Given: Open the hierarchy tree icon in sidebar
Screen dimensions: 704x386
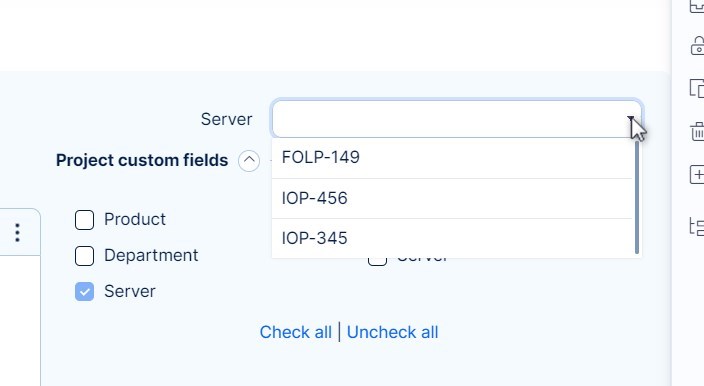Looking at the screenshot, I should tap(697, 227).
